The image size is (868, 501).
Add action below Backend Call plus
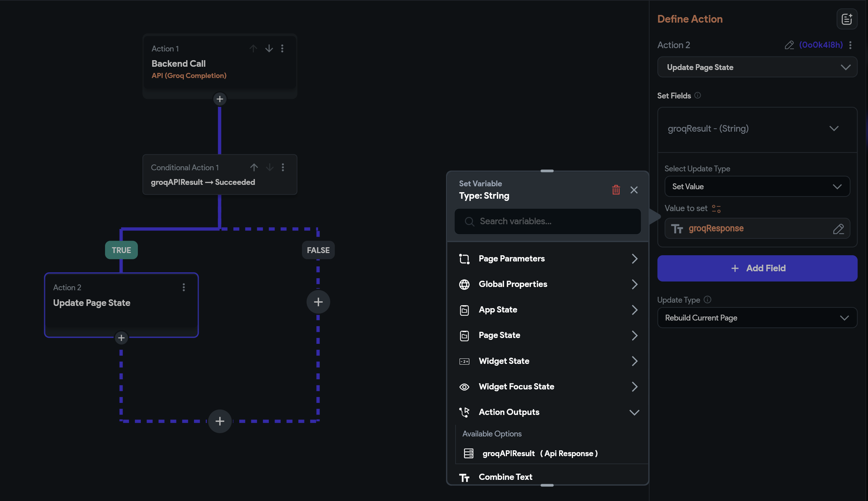pos(220,99)
